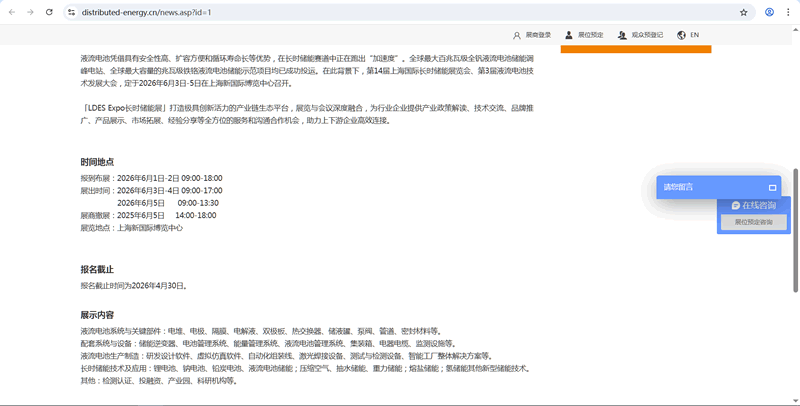Open site information icon in address bar
Screen dimensions: 800x406
coord(71,12)
